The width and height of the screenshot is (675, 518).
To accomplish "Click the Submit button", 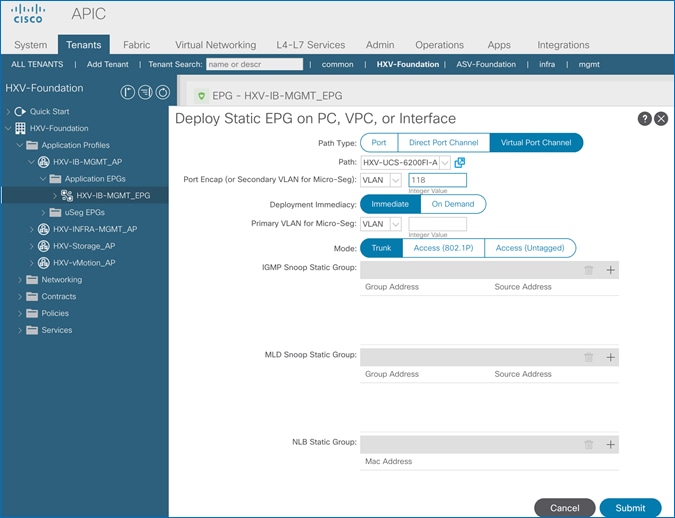I will (x=630, y=508).
